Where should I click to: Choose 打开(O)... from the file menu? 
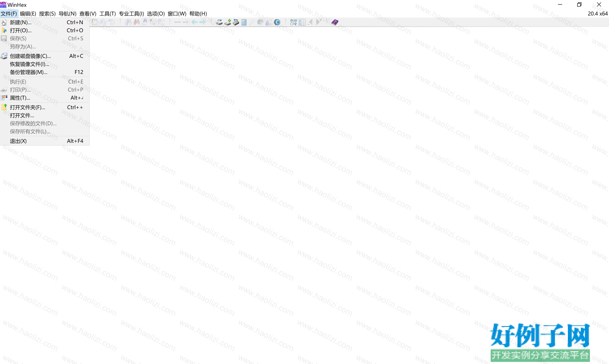pos(45,31)
